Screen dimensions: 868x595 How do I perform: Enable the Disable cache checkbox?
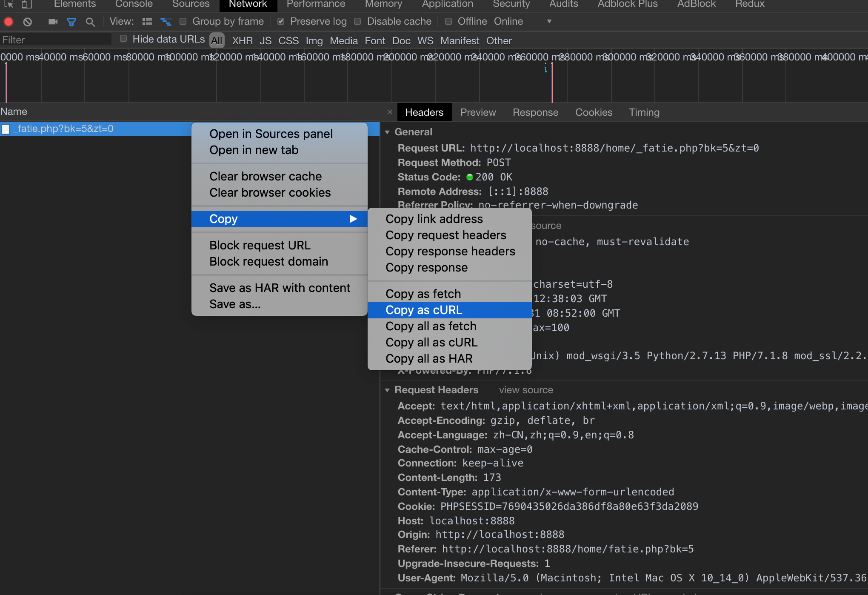coord(358,21)
